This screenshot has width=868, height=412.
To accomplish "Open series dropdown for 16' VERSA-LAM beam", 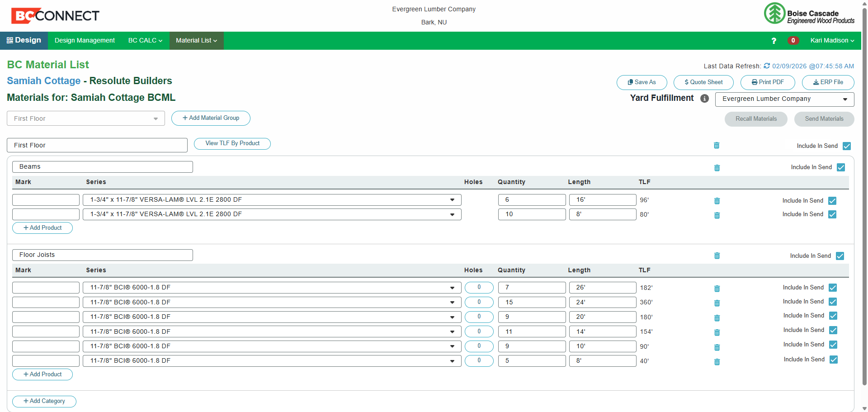I will pyautogui.click(x=272, y=200).
